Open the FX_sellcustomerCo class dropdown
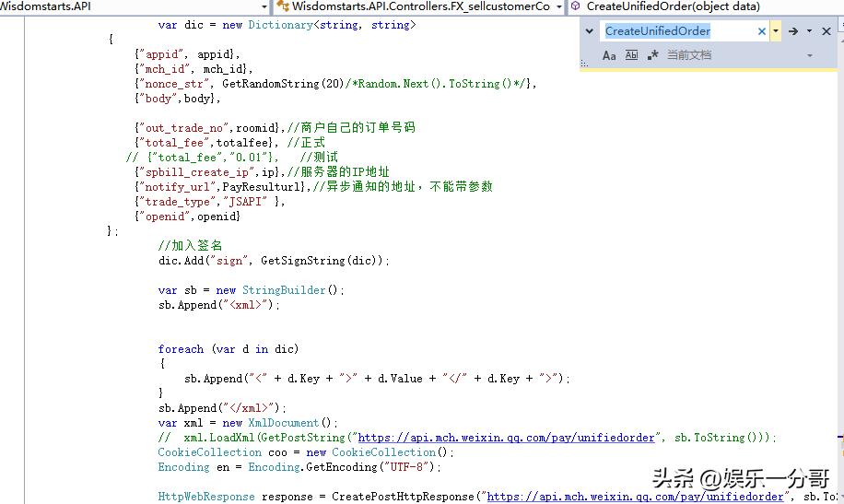The height and width of the screenshot is (504, 844). 419,6
